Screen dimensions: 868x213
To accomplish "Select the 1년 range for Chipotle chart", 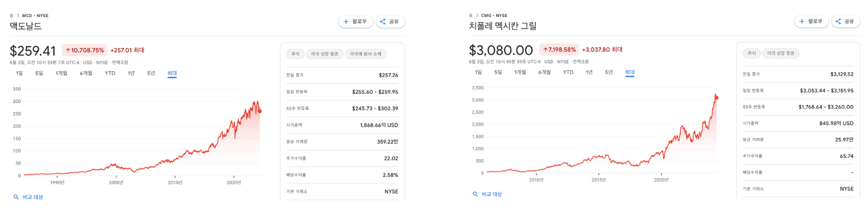I will tap(589, 72).
